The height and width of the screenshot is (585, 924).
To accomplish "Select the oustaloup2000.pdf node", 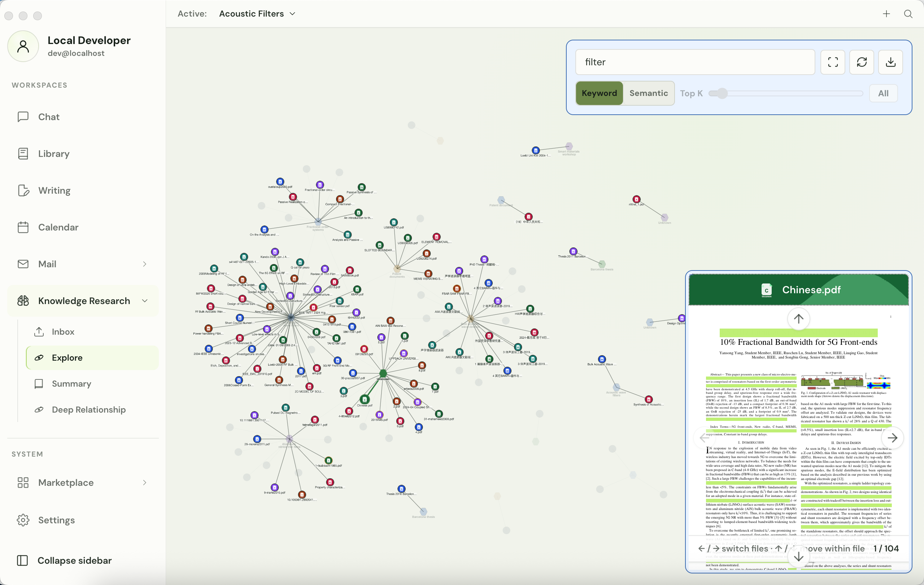I will tap(280, 182).
